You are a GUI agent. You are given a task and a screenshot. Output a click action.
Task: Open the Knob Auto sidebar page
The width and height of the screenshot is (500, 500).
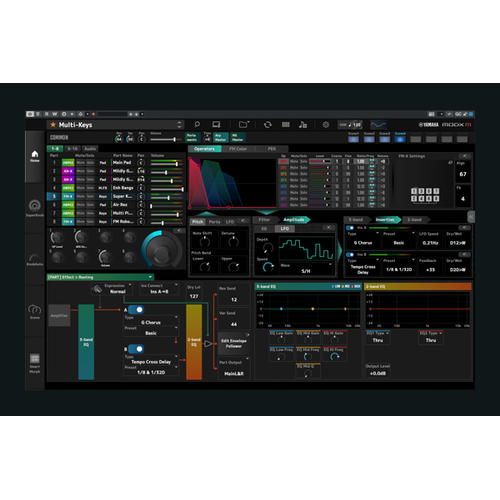(35, 259)
